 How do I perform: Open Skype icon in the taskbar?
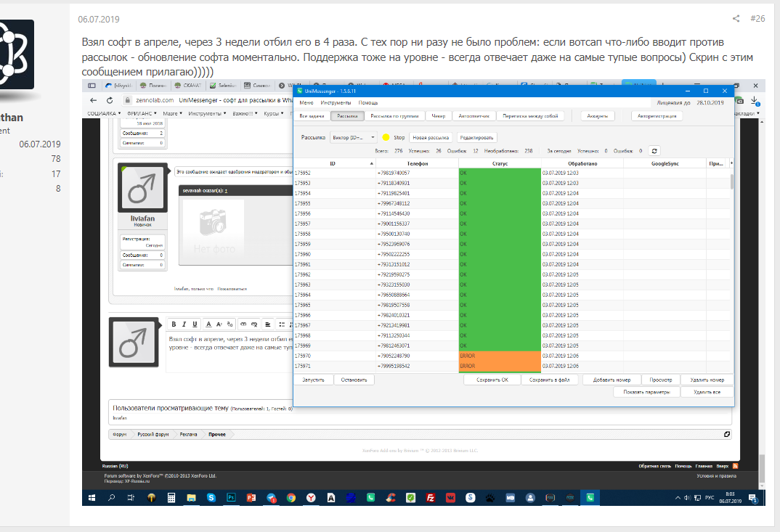click(x=211, y=497)
